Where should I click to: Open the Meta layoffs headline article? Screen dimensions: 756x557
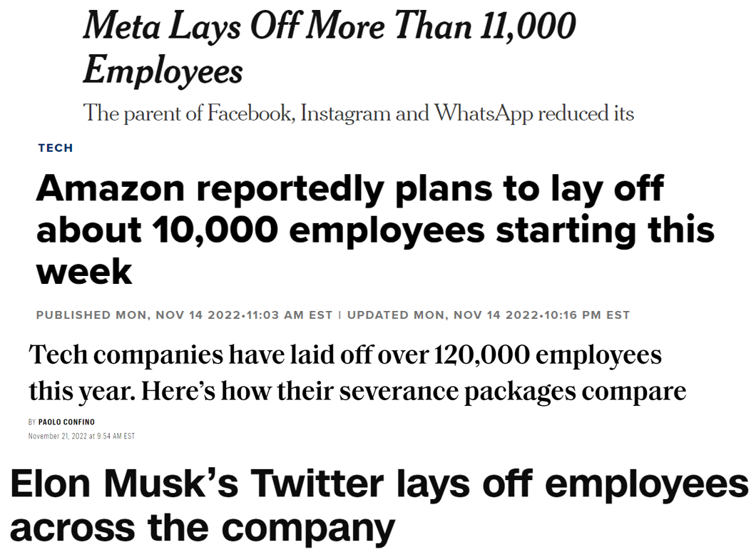330,47
